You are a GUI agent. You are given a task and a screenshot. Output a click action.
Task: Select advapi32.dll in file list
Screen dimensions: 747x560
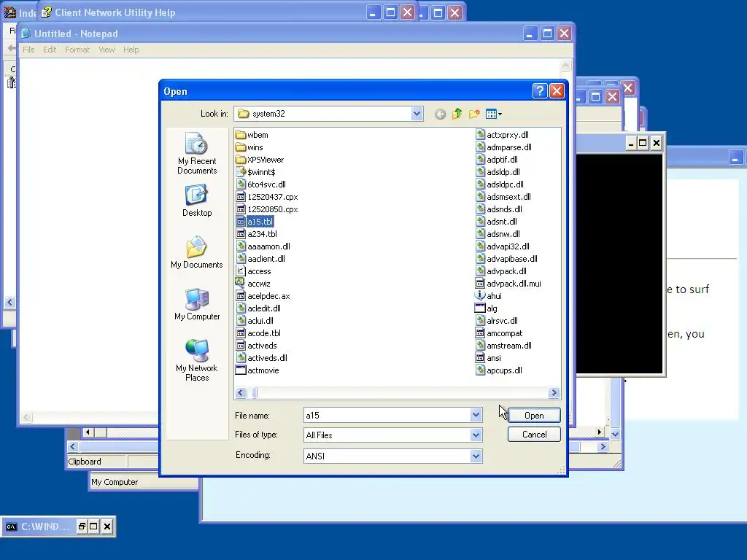click(x=503, y=246)
